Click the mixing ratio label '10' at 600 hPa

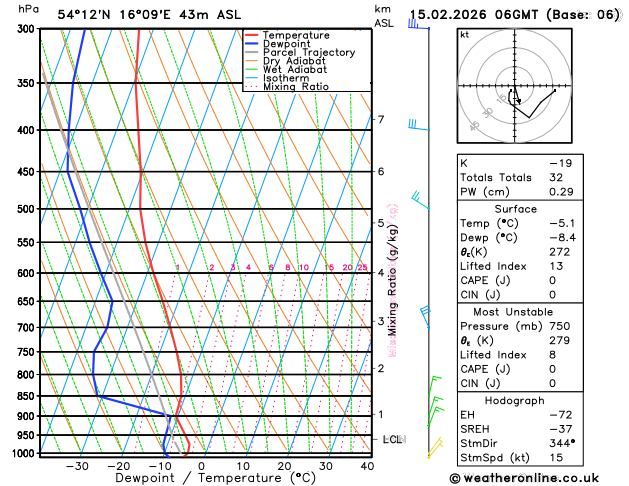304,267
